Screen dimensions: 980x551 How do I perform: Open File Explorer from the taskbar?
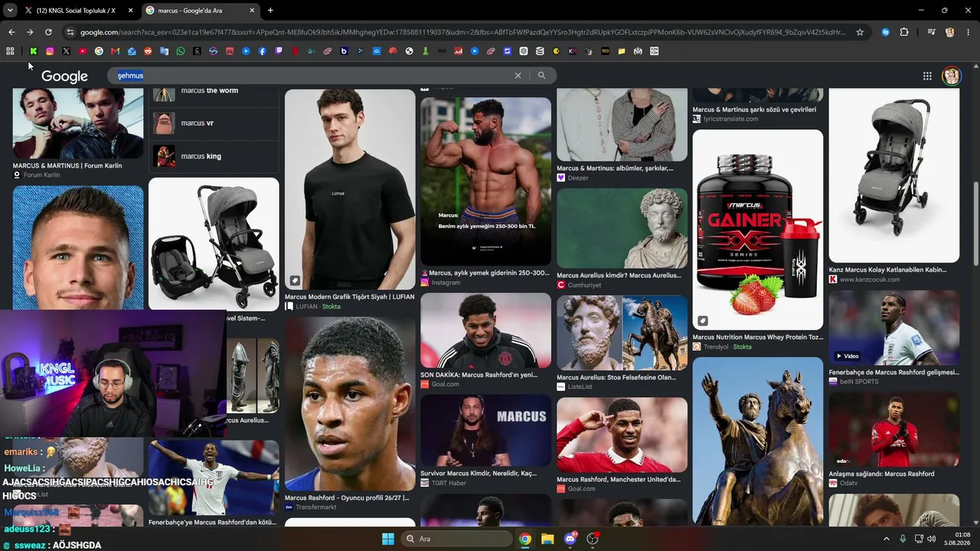click(547, 539)
